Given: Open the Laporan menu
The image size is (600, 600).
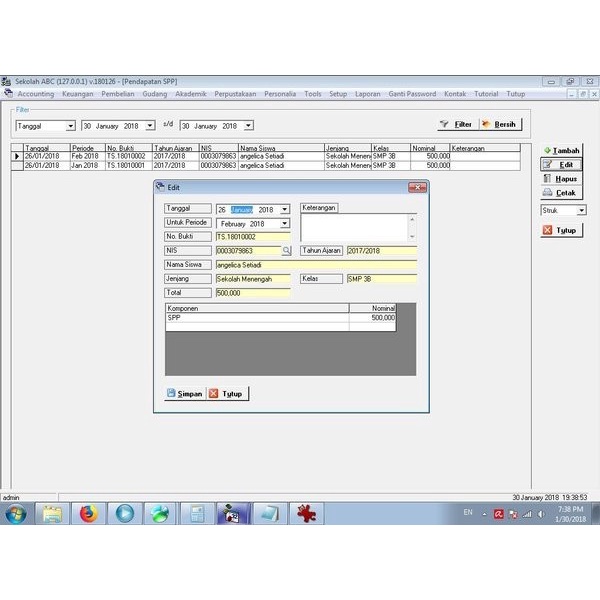Looking at the screenshot, I should (x=368, y=94).
